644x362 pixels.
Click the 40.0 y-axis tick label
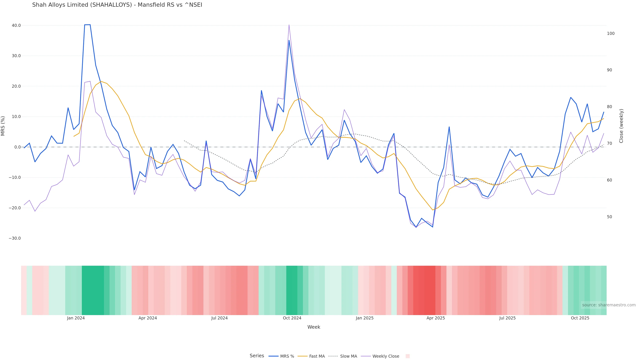[x=16, y=25]
